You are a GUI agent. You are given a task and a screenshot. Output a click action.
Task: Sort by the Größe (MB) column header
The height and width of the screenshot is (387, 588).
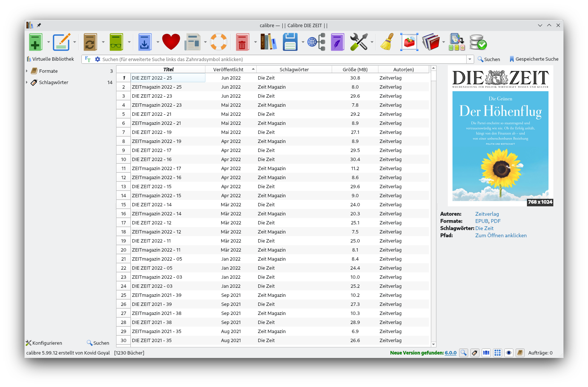tap(355, 69)
